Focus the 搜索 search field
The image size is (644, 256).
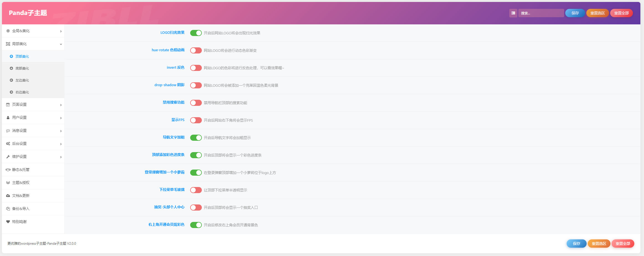click(x=541, y=13)
